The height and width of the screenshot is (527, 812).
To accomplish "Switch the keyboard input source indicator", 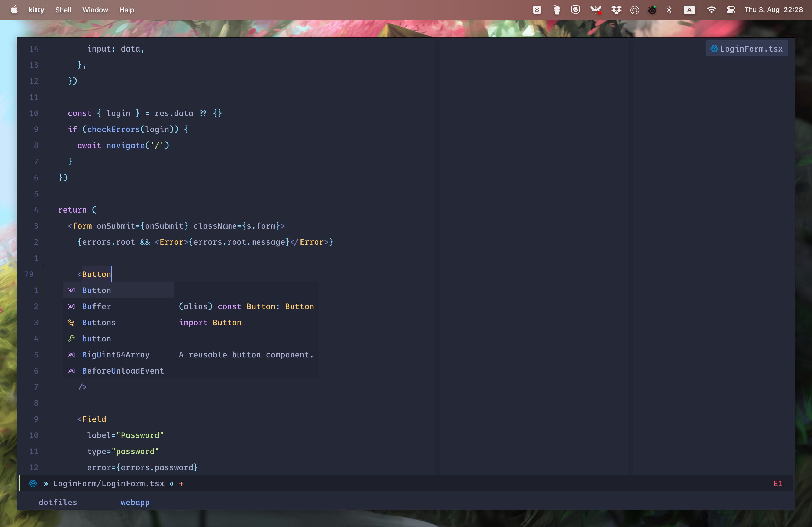I will click(x=689, y=10).
